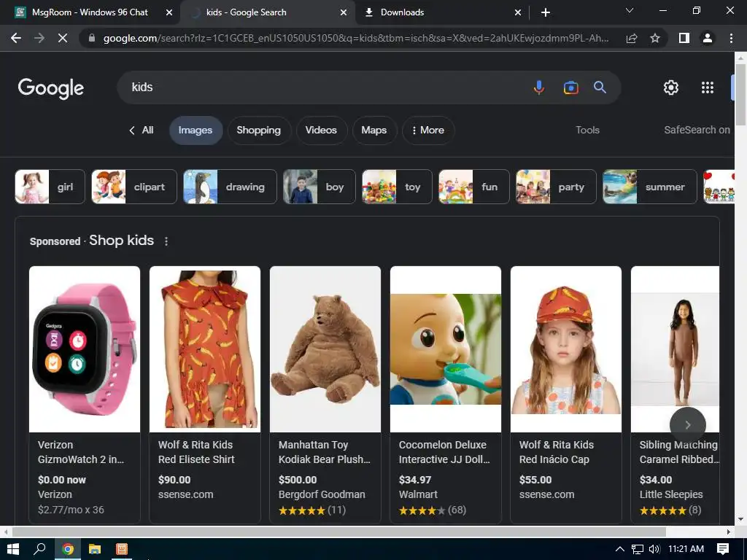Filter images by toy chip
This screenshot has width=747, height=560.
(x=397, y=187)
